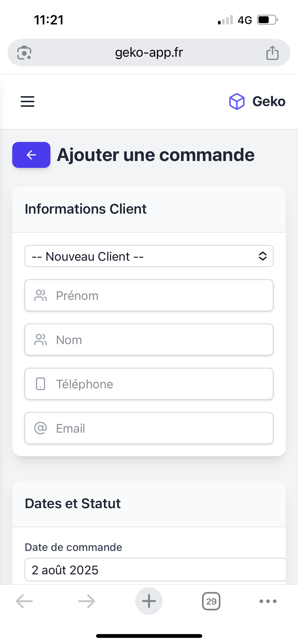298x644 pixels.
Task: Focus the Prénom input field
Action: pyautogui.click(x=149, y=295)
